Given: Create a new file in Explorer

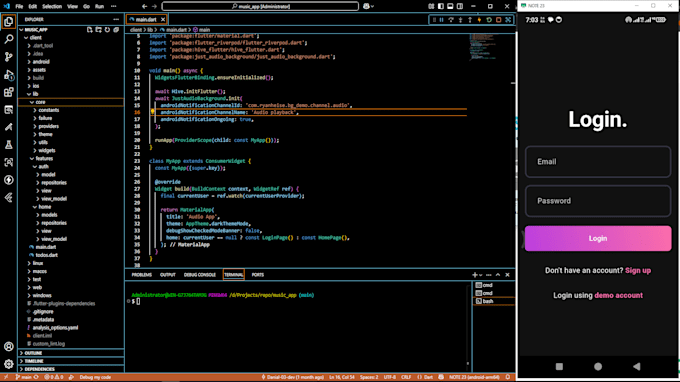Looking at the screenshot, I should 89,29.
